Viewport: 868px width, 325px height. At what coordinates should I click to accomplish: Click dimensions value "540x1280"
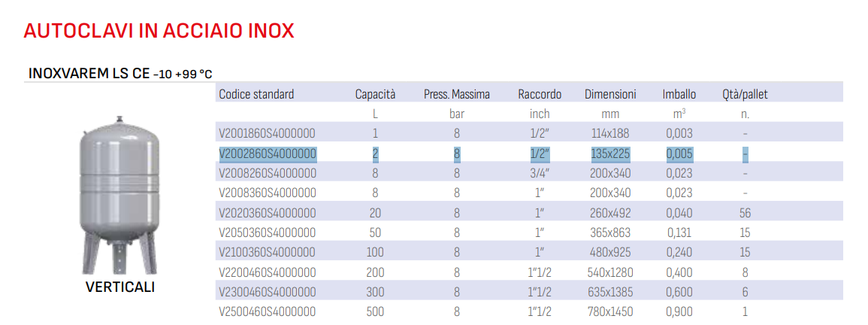[610, 272]
